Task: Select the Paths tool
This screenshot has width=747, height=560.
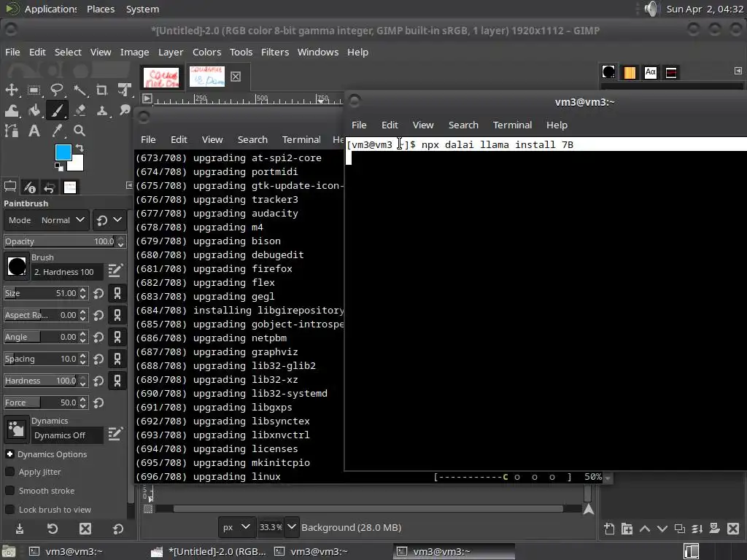Action: [x=12, y=131]
